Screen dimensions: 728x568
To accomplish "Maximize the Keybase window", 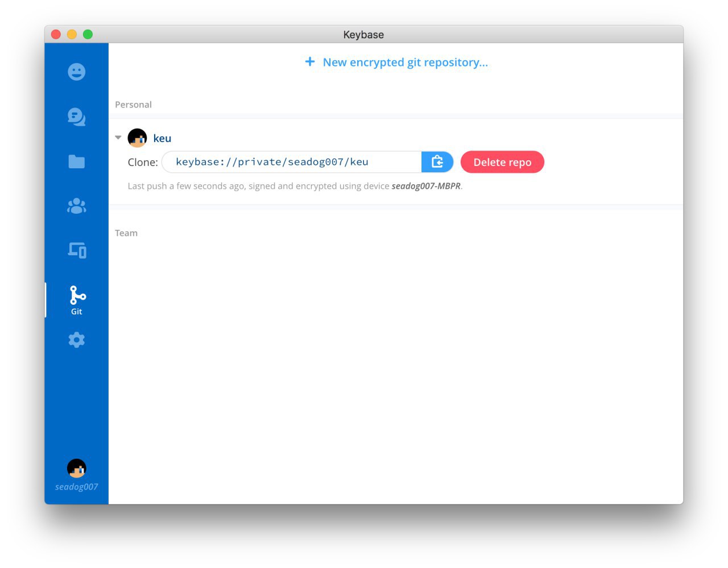I will coord(88,34).
